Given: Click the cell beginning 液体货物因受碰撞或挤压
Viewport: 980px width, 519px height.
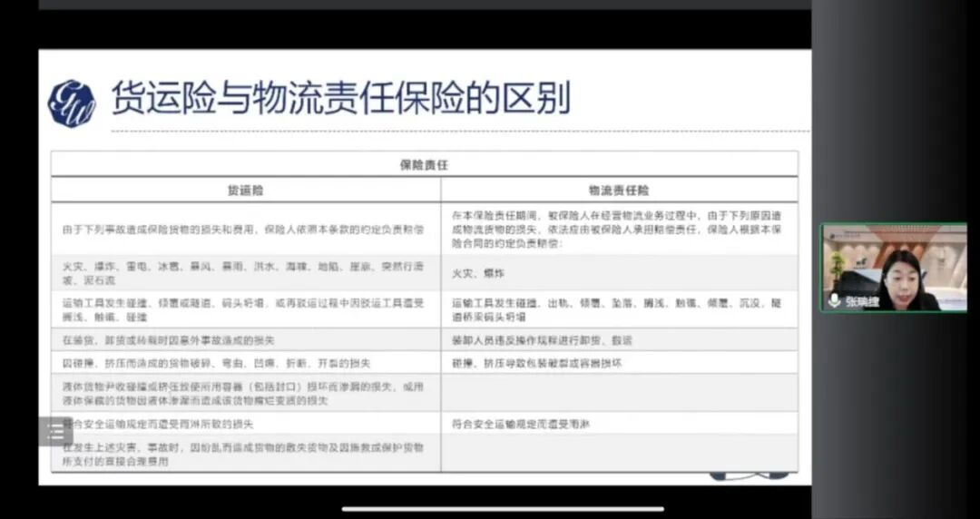Looking at the screenshot, I should (246, 393).
